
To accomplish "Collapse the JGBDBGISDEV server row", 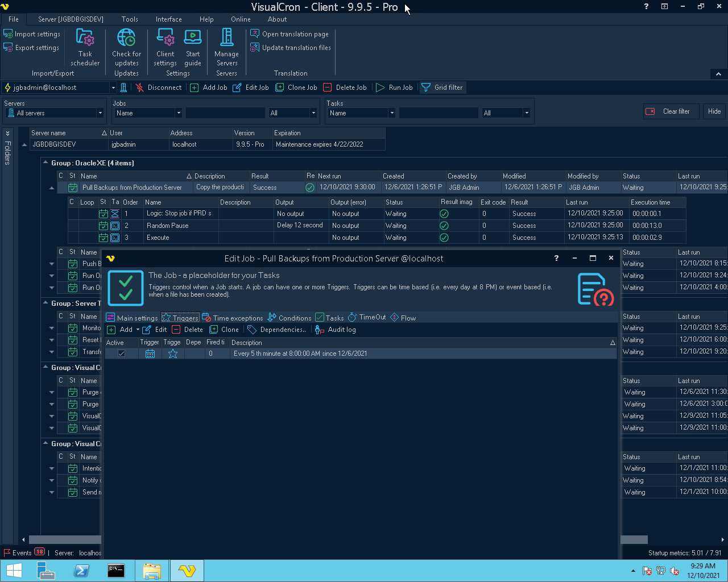I will pyautogui.click(x=24, y=145).
